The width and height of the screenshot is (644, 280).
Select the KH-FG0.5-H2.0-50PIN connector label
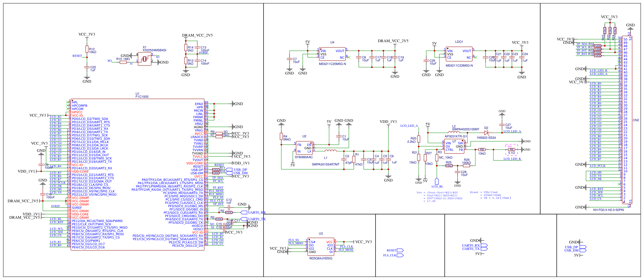coord(608,210)
